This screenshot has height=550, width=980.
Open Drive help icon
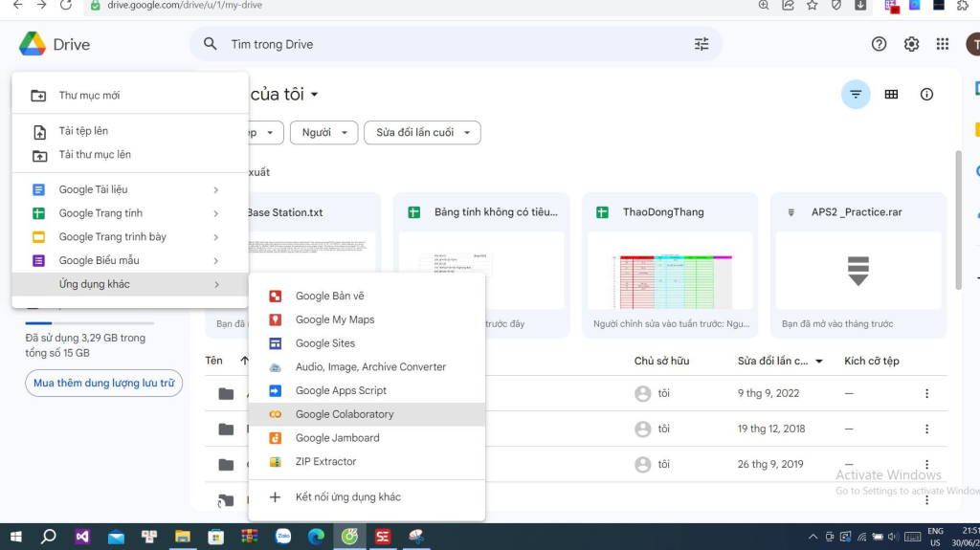(879, 44)
